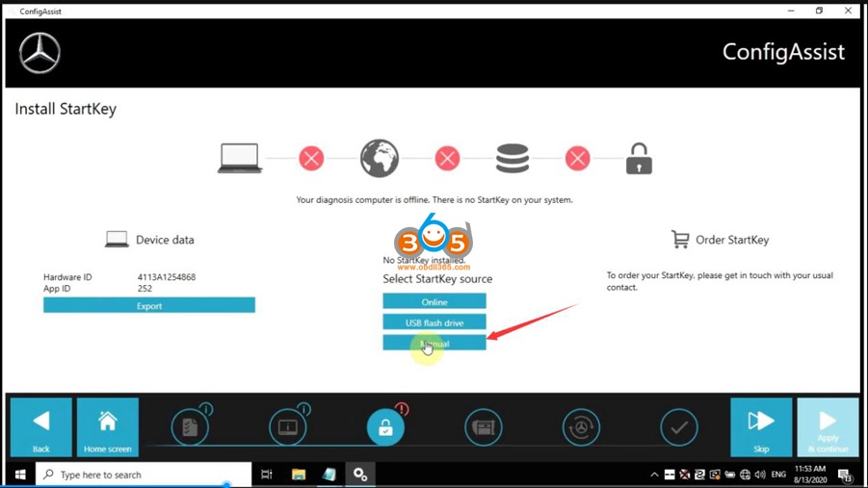The height and width of the screenshot is (488, 868).
Task: Export the device data
Action: pos(149,305)
